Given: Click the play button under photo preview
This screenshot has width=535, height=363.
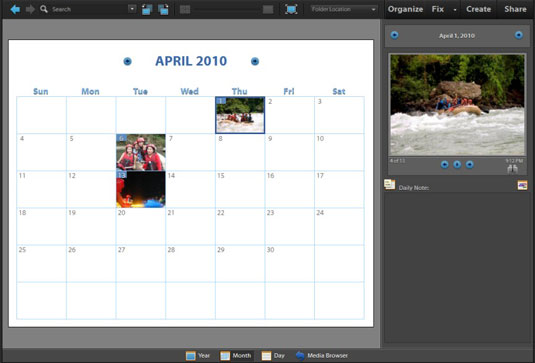Looking at the screenshot, I should tap(457, 165).
